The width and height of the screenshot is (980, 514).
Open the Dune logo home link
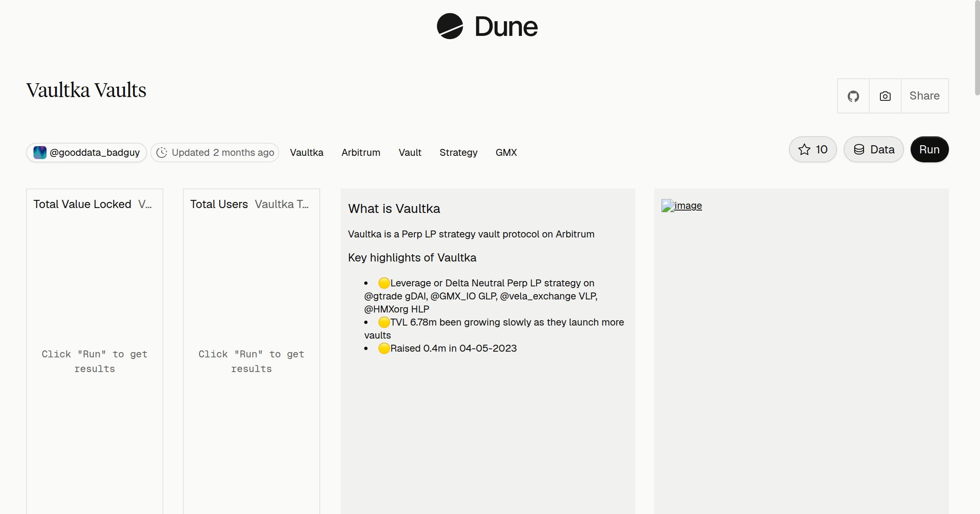(x=487, y=27)
